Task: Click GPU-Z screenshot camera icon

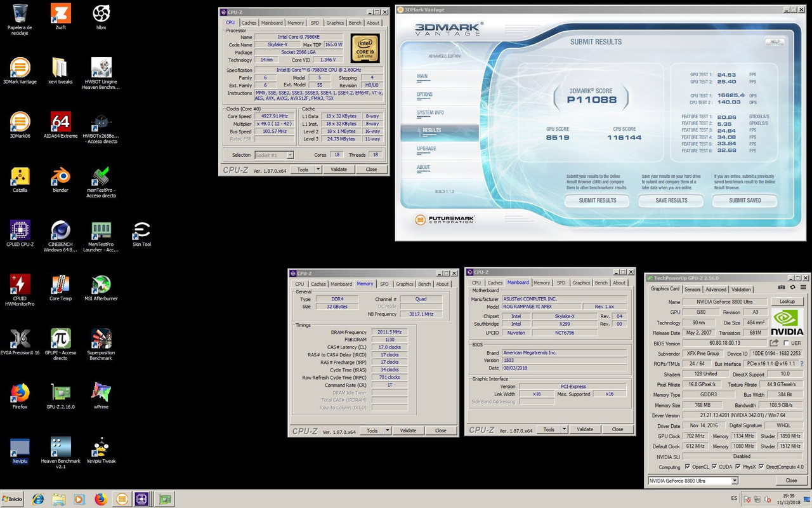Action: (782, 287)
